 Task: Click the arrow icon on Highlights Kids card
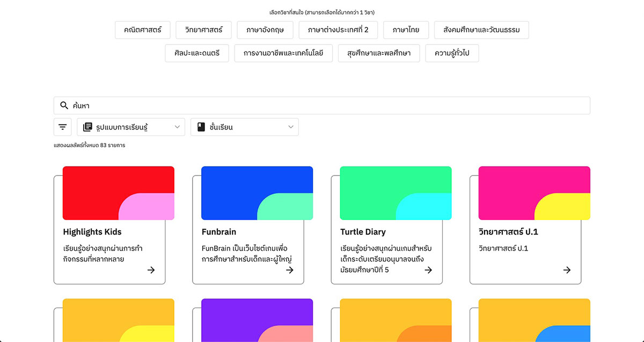[151, 270]
